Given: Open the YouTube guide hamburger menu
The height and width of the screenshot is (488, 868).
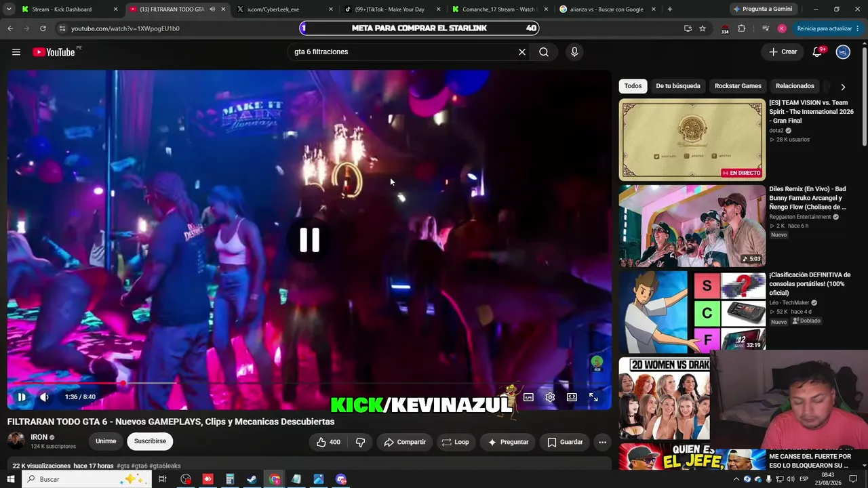Looking at the screenshot, I should (16, 52).
